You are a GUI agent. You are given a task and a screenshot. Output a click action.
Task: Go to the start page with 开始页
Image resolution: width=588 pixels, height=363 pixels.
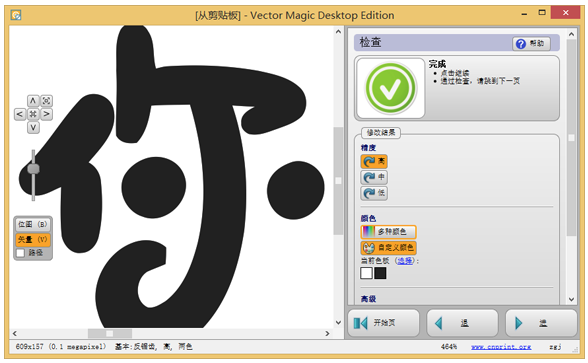tap(383, 323)
